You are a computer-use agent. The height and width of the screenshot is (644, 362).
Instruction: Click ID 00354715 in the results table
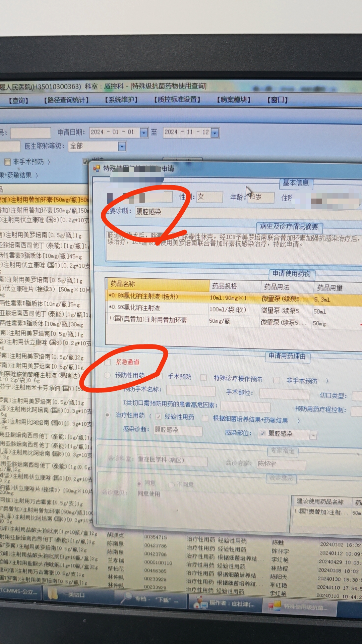point(156,537)
